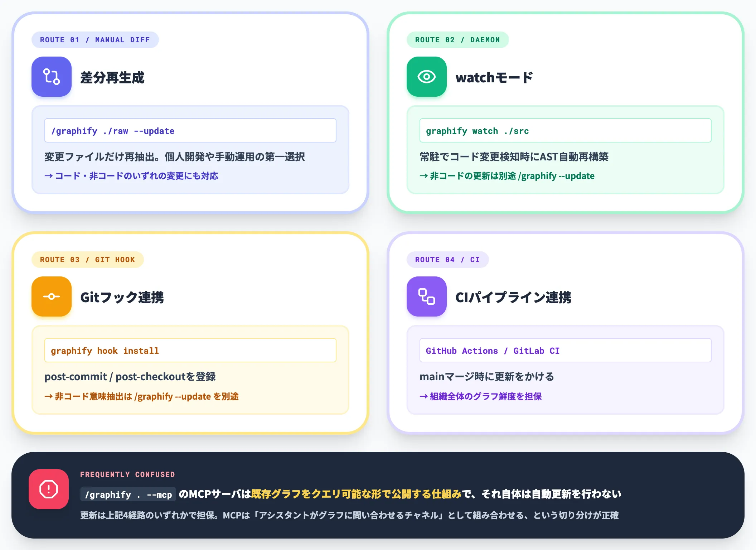Click the 差分再生成 heading
Viewport: 756px width, 550px height.
pyautogui.click(x=112, y=77)
